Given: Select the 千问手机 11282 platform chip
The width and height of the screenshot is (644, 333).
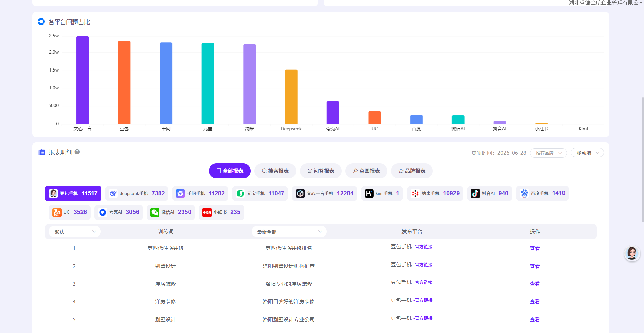Looking at the screenshot, I should tap(200, 193).
